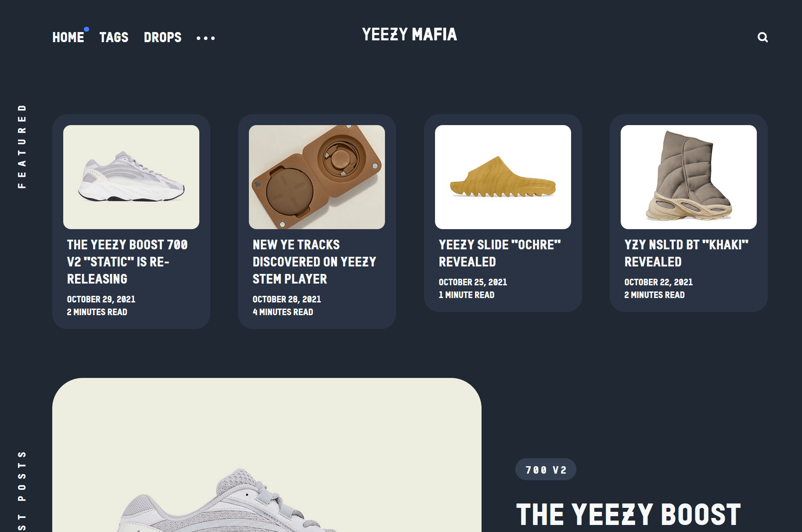
Task: Read 'New Ye Tracks Discovered on Yeezy Stem Player'
Action: point(314,262)
